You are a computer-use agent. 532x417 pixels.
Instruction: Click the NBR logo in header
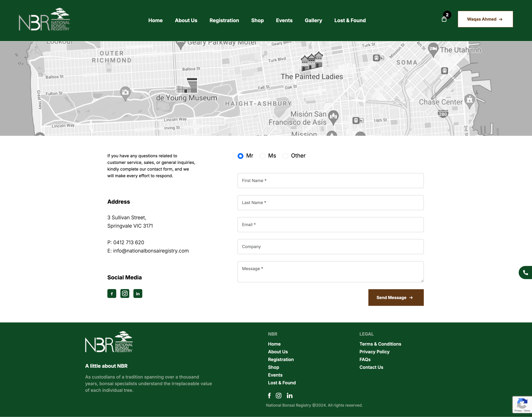[x=44, y=20]
